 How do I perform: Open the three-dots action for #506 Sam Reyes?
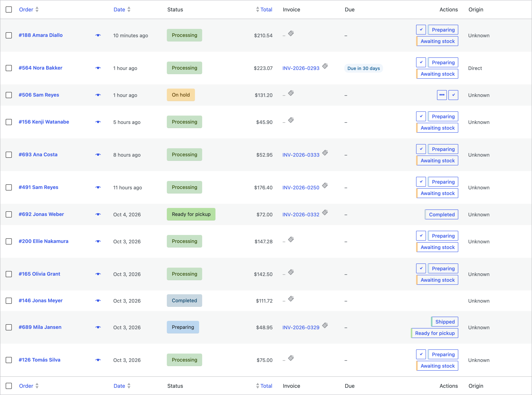(x=442, y=95)
